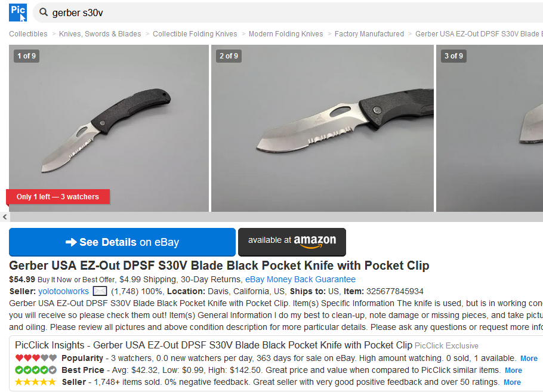This screenshot has width=543, height=392.
Task: Click the left arrow on the gallery scrollbar
Action: click(x=5, y=217)
